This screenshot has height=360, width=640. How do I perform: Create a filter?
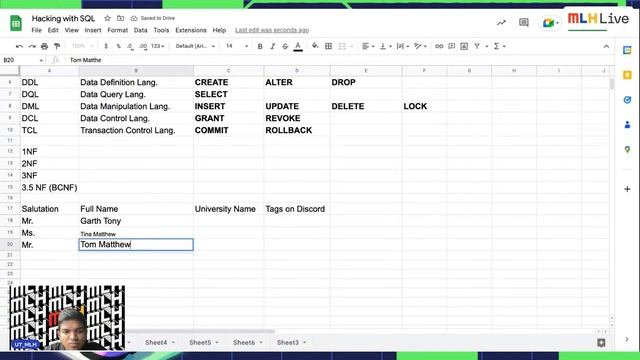(x=477, y=47)
